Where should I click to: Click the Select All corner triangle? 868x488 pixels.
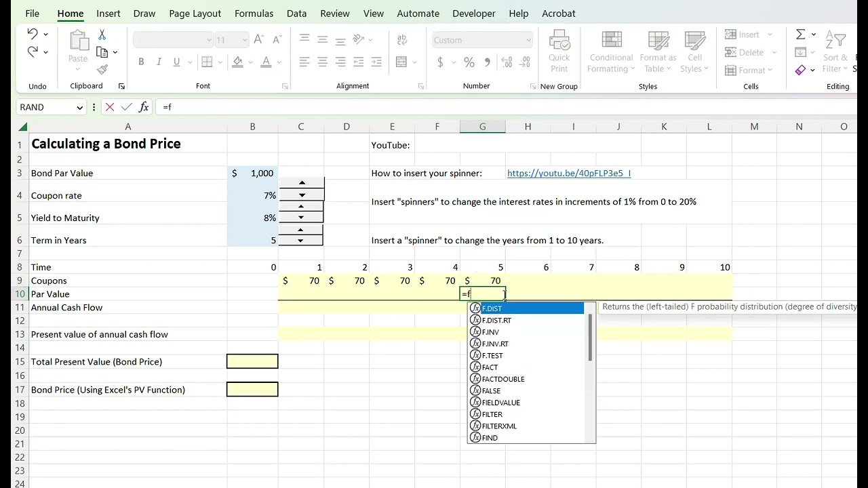(23, 127)
